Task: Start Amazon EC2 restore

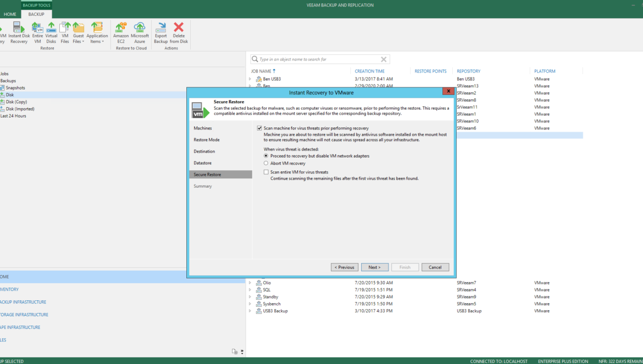Action: coord(121,33)
